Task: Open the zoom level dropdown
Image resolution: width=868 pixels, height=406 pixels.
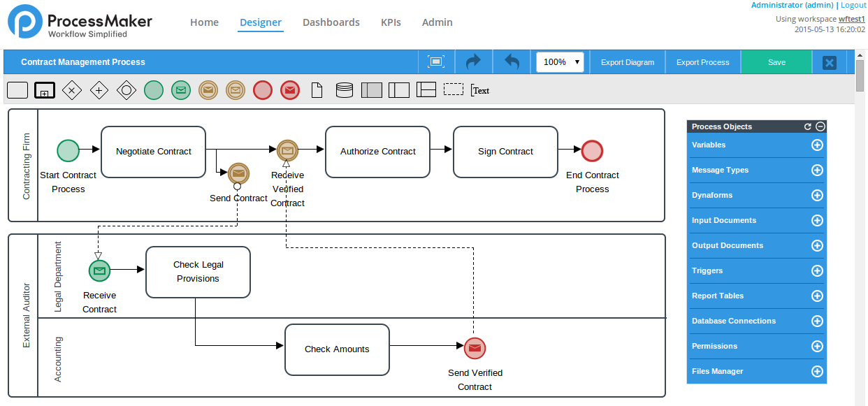Action: pos(559,61)
